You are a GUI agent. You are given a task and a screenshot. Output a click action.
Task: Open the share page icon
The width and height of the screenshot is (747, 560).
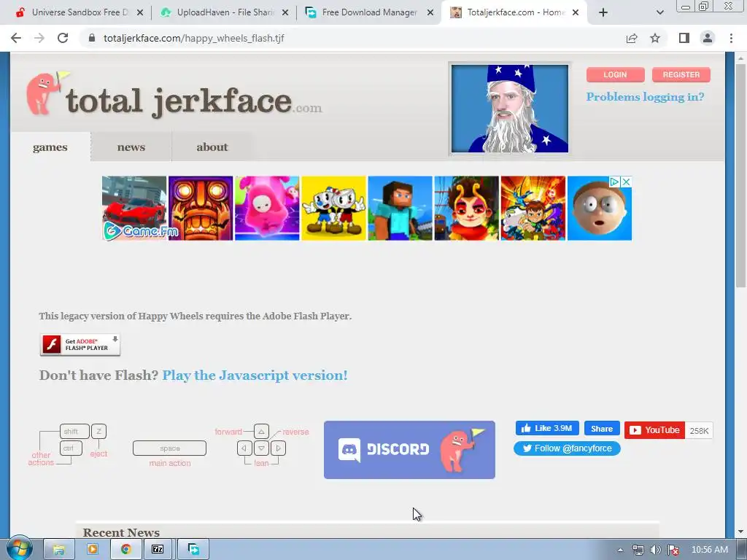(x=632, y=38)
